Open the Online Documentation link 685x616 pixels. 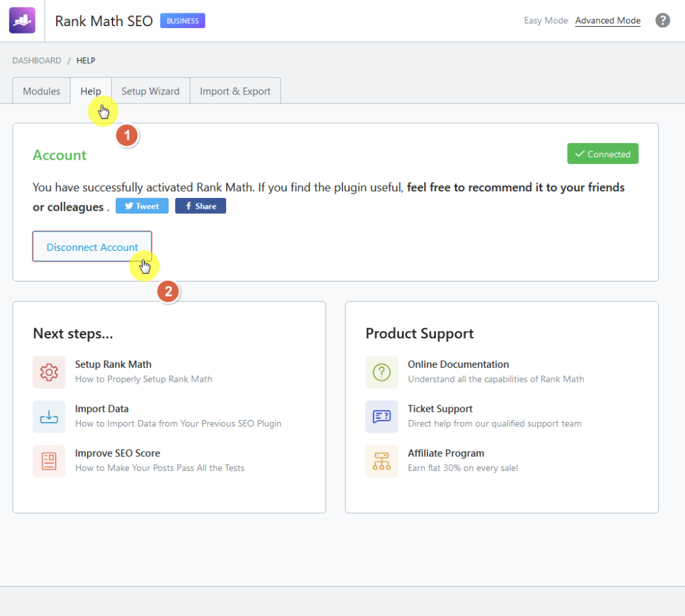[458, 365]
